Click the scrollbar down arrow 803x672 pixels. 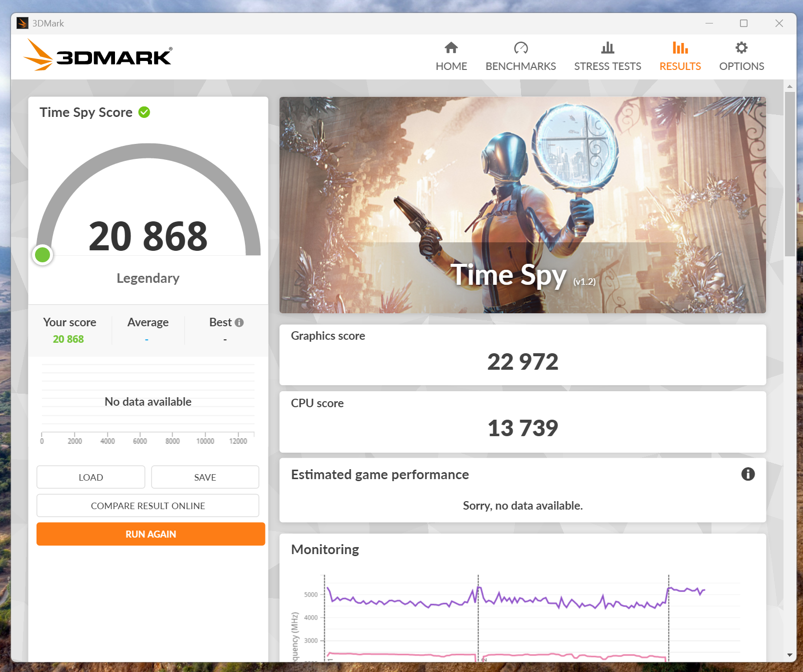click(x=789, y=655)
